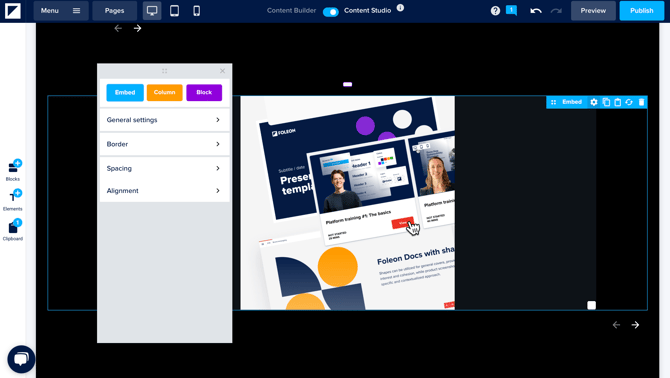Delete the Embed element
Screen dimensions: 670x378
point(641,102)
